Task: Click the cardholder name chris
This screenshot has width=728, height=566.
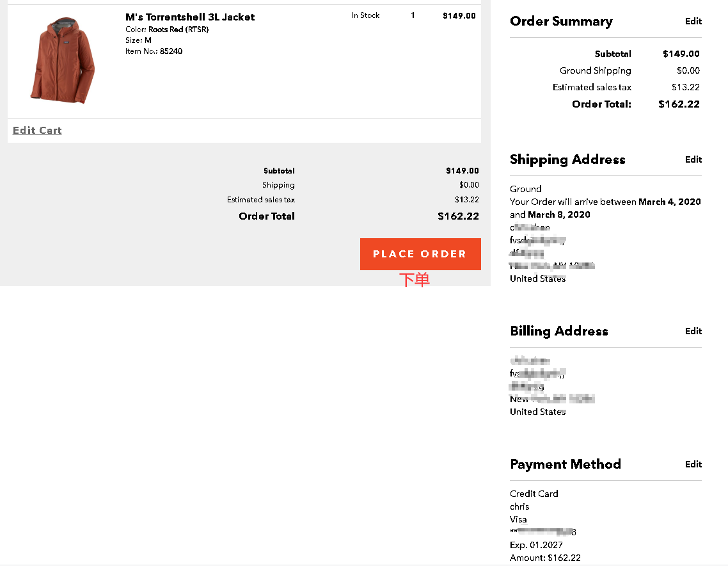Action: coord(519,506)
